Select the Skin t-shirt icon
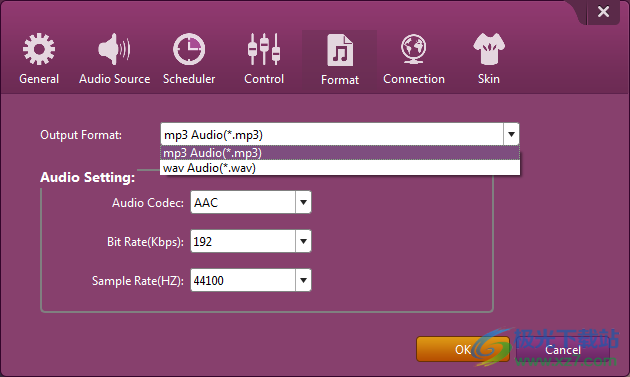This screenshot has height=377, width=630. 489,49
